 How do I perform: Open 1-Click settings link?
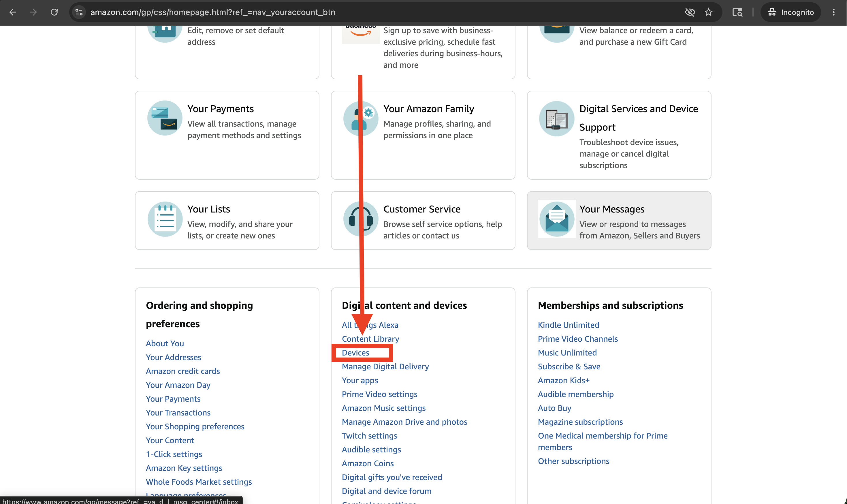click(x=174, y=454)
